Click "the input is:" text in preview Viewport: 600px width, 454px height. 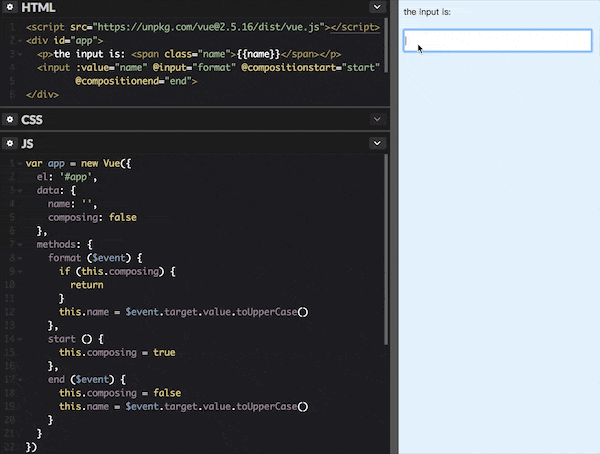[427, 12]
